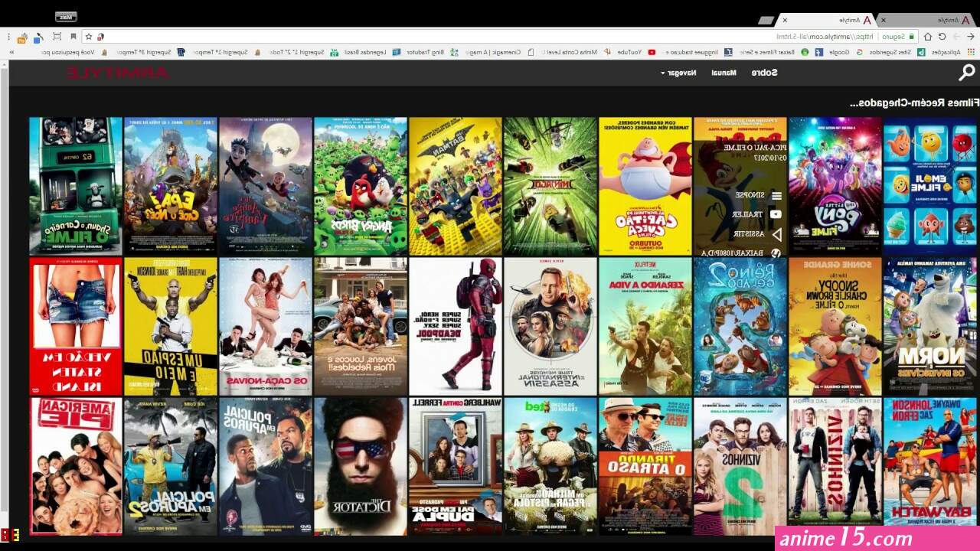
Task: Open the browser home page icon
Action: [928, 36]
